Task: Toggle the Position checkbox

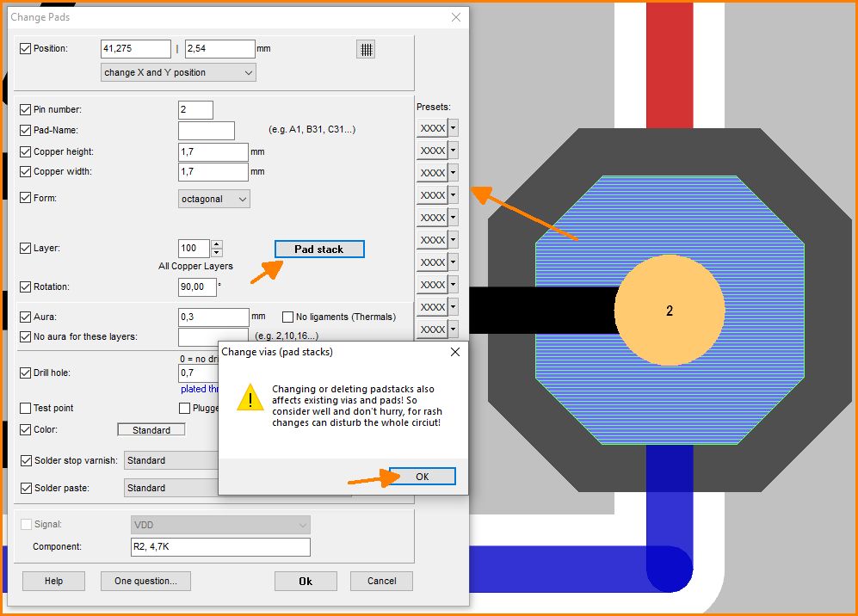Action: [x=25, y=49]
